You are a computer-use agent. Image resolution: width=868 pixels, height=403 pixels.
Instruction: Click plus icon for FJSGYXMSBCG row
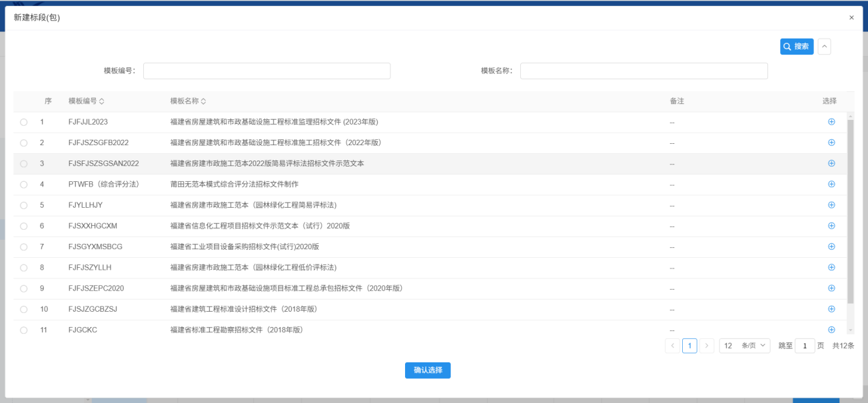[x=831, y=246]
